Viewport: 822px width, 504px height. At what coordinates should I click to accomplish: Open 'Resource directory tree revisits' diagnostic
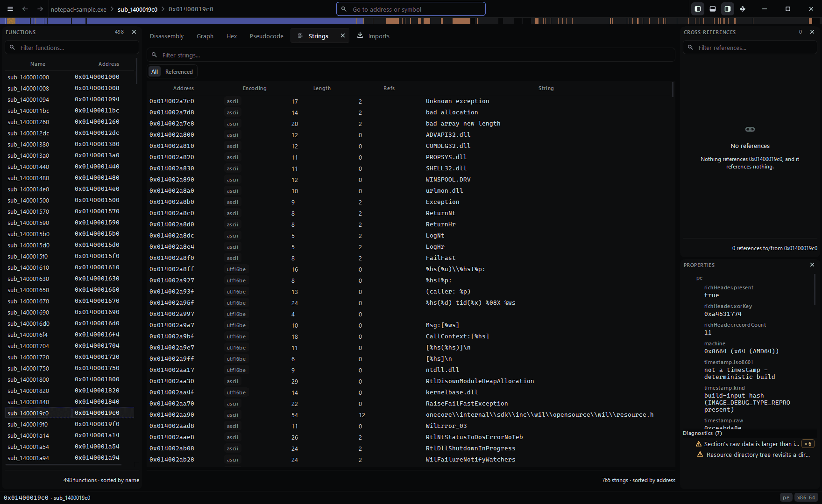click(x=758, y=455)
